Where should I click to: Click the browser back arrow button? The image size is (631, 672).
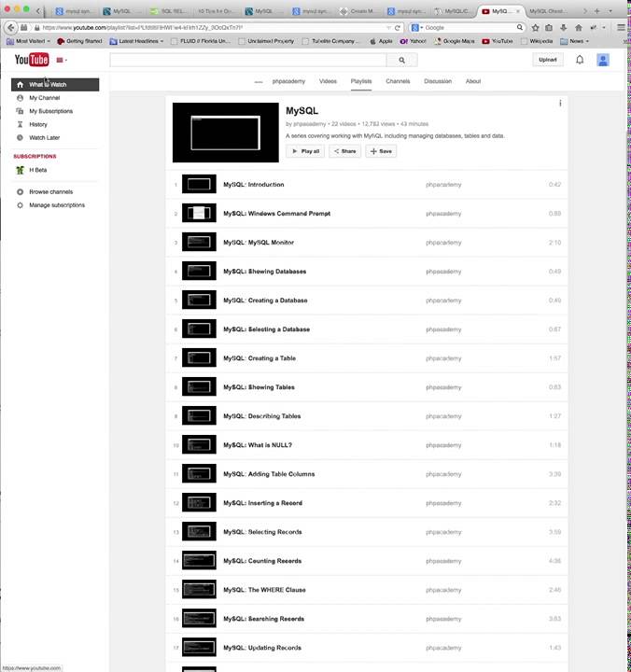tap(10, 27)
